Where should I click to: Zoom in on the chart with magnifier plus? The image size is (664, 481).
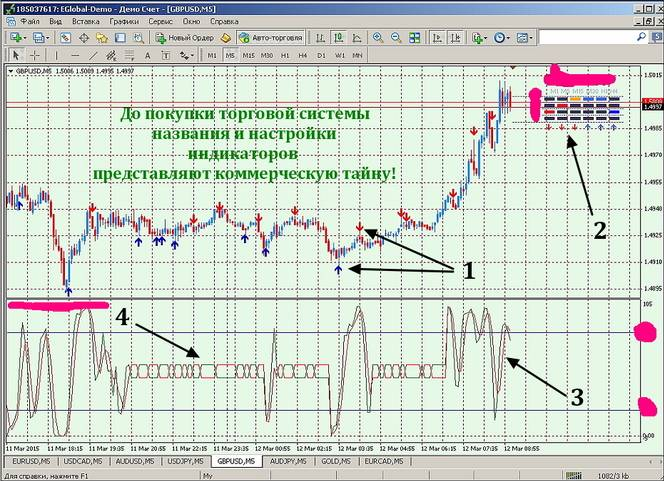pos(379,37)
